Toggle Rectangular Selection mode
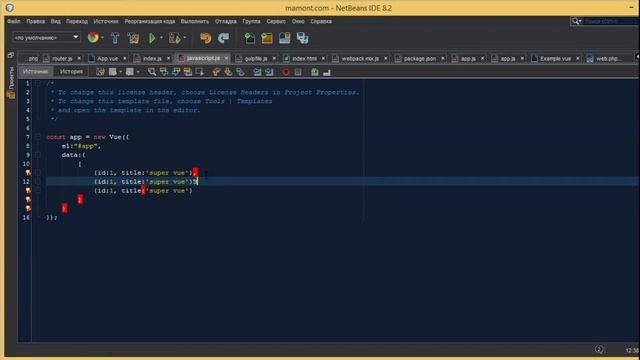 pos(200,72)
